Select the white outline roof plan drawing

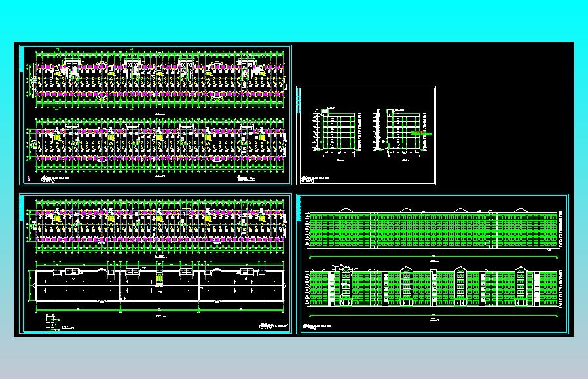point(159,286)
